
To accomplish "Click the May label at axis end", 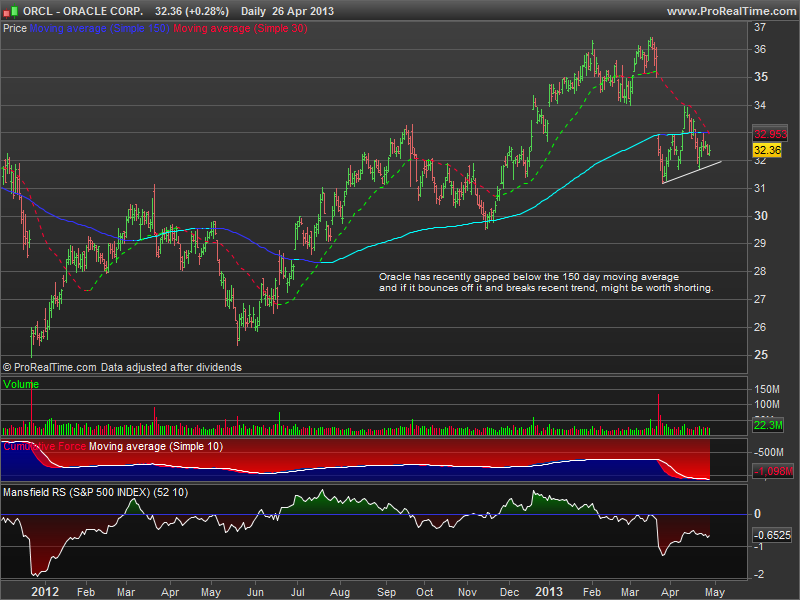I will click(x=714, y=592).
